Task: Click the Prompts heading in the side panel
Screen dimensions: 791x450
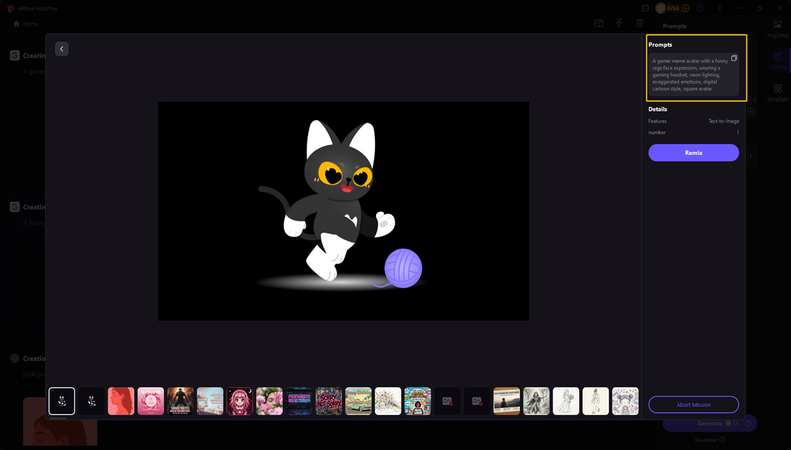Action: pos(660,45)
